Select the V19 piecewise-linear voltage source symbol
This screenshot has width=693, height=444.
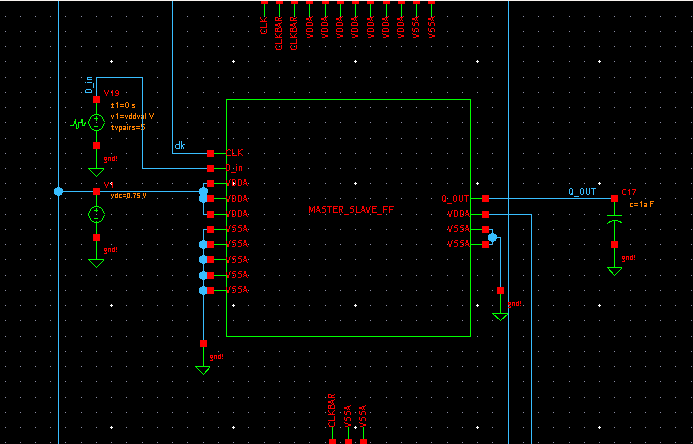(x=96, y=122)
